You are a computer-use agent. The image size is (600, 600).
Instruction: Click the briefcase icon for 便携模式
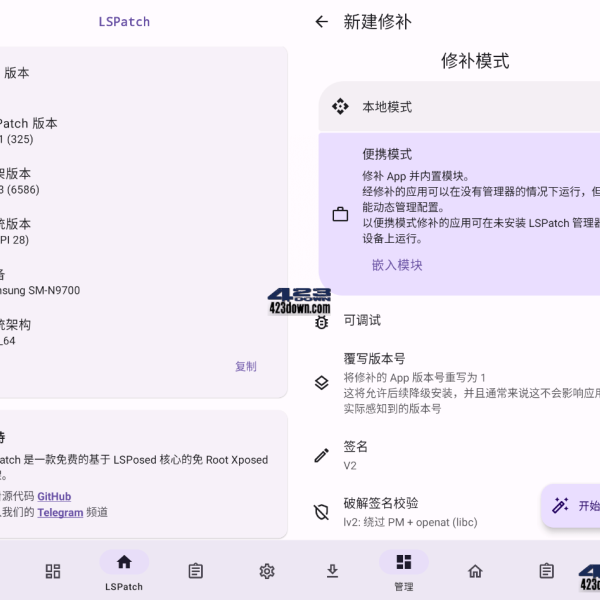click(340, 214)
